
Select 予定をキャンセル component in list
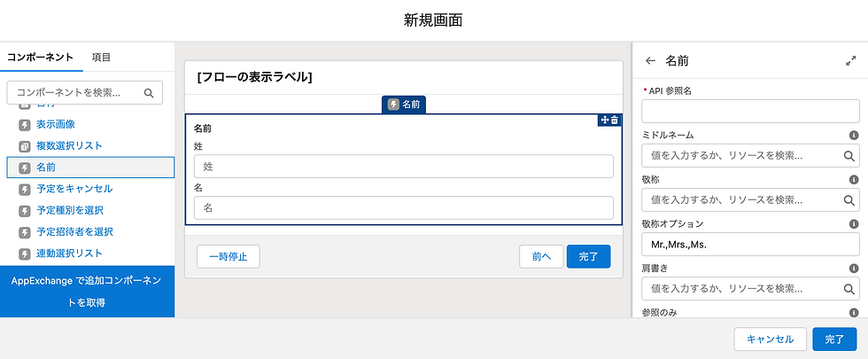74,189
